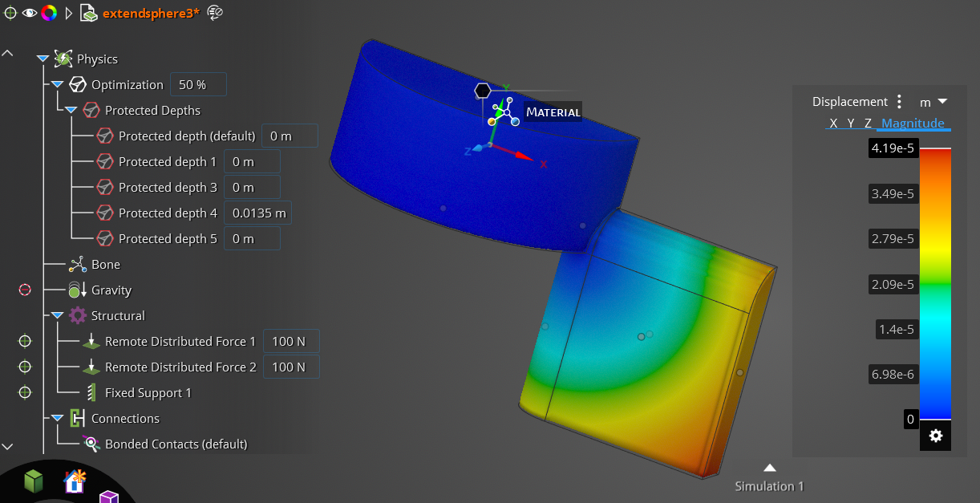980x503 pixels.
Task: Click the green cube icon
Action: point(33,481)
